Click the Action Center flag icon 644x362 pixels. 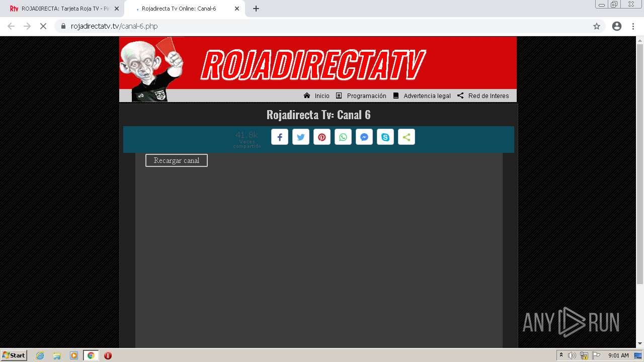pos(596,355)
